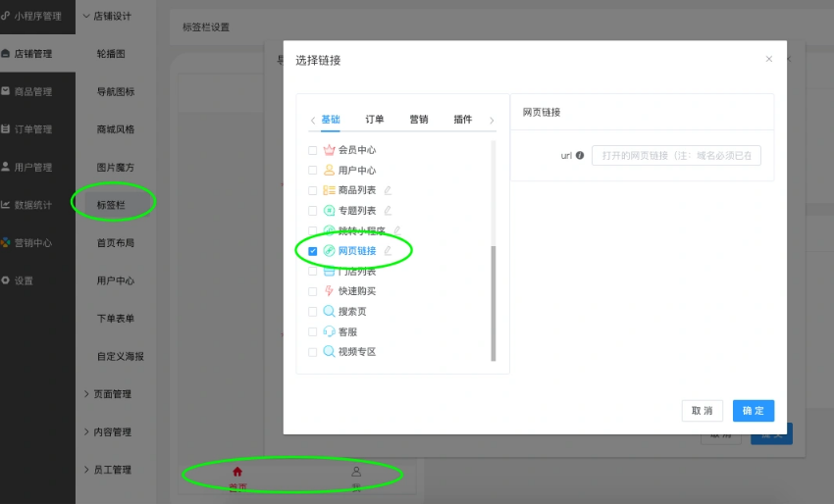Click the 小程序管理 link icon at top left

[x=5, y=16]
